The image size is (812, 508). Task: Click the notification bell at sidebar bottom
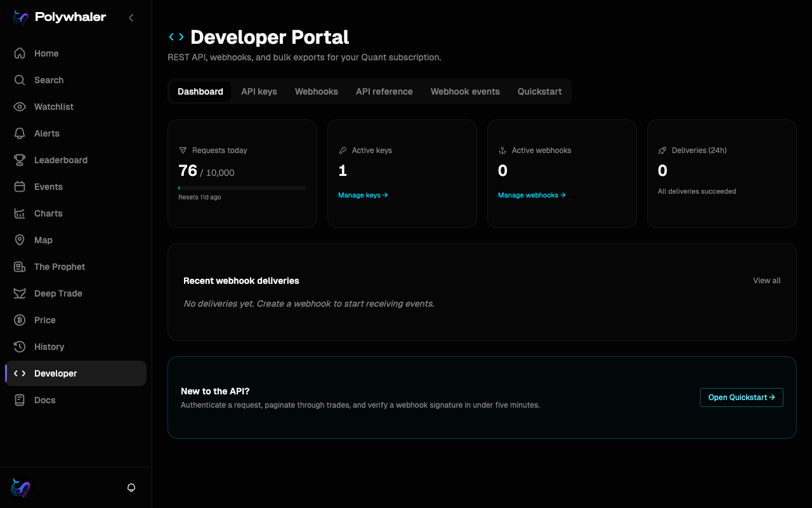coord(131,488)
